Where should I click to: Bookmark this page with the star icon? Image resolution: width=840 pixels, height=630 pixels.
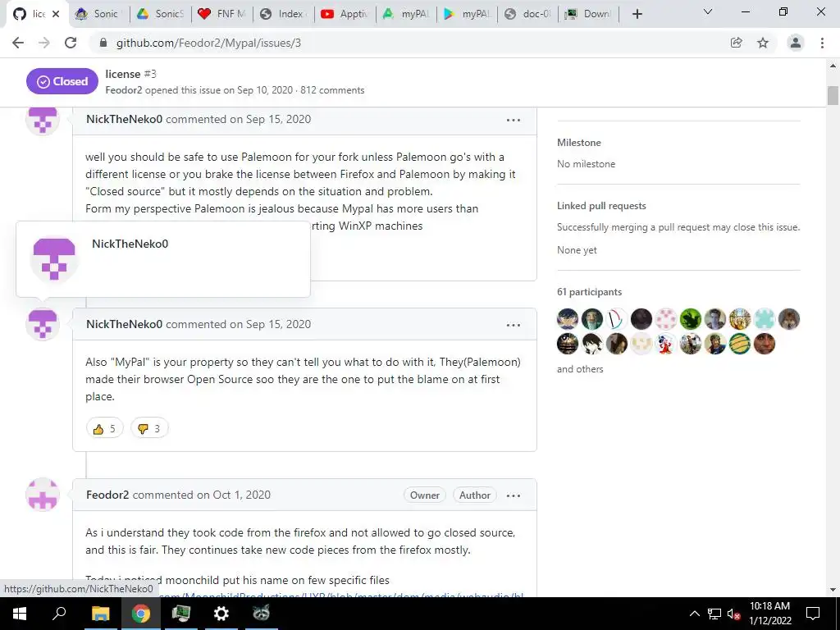[763, 43]
